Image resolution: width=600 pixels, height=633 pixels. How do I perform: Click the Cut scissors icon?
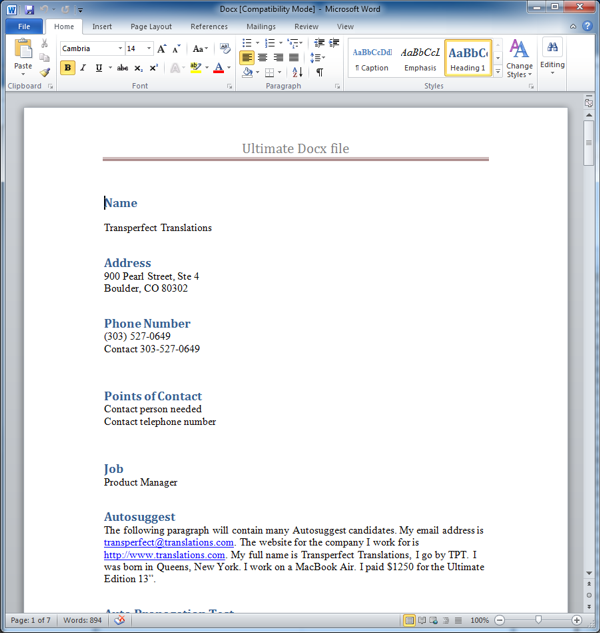point(44,43)
